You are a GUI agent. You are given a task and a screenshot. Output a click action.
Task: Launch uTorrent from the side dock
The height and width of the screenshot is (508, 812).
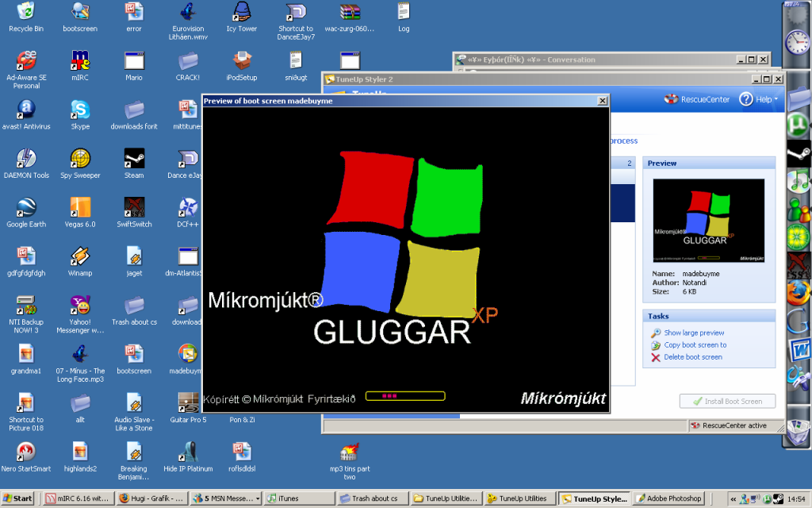click(798, 125)
